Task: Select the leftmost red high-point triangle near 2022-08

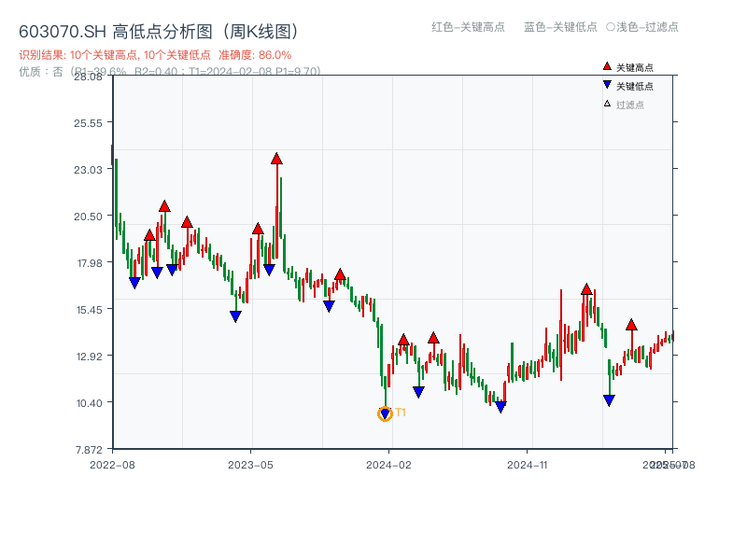Action: click(149, 236)
